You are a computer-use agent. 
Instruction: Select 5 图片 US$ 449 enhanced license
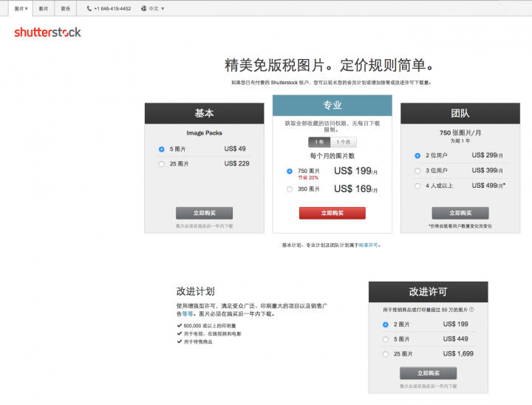pyautogui.click(x=386, y=339)
